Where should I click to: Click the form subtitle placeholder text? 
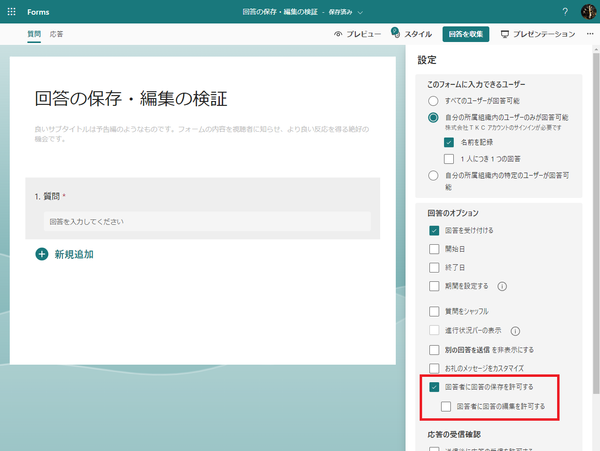(x=202, y=134)
